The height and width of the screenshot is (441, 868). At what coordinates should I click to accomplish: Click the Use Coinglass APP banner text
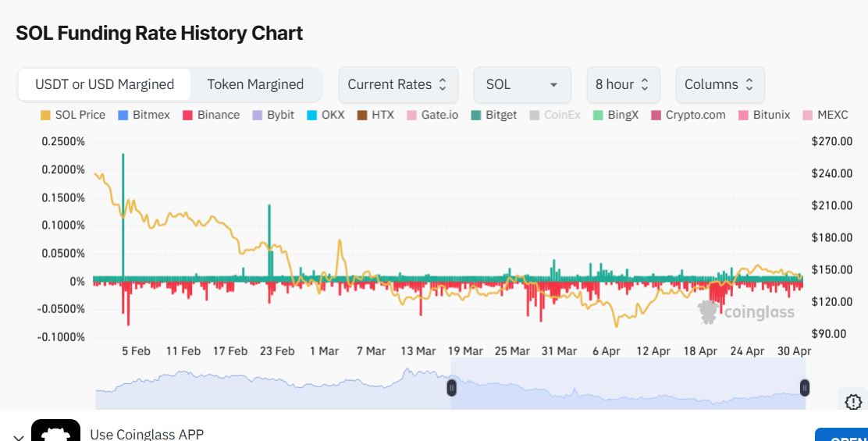click(x=147, y=434)
